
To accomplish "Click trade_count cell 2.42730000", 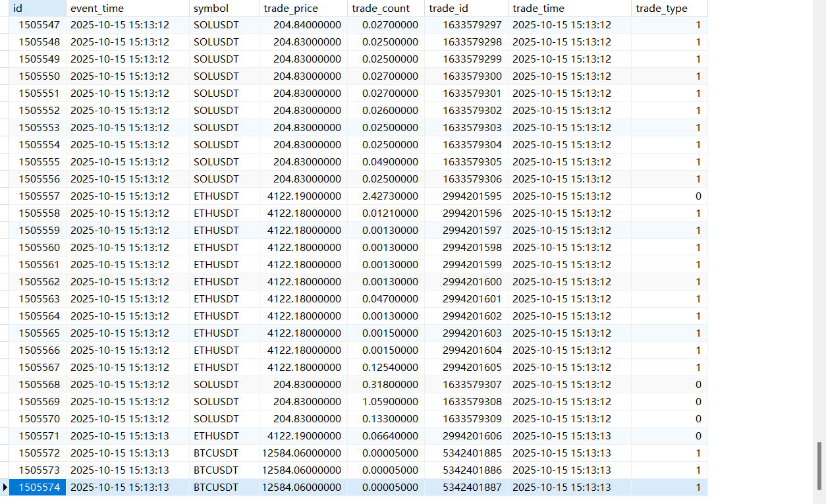I will click(x=386, y=196).
